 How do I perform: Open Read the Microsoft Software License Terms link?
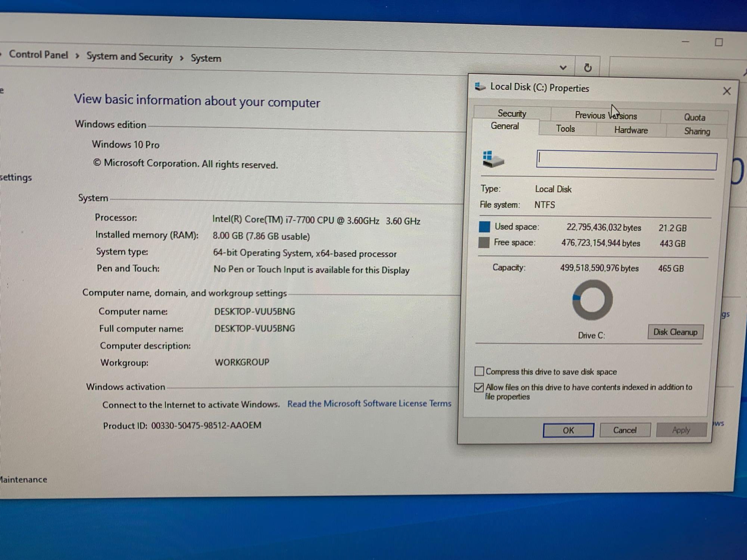369,404
